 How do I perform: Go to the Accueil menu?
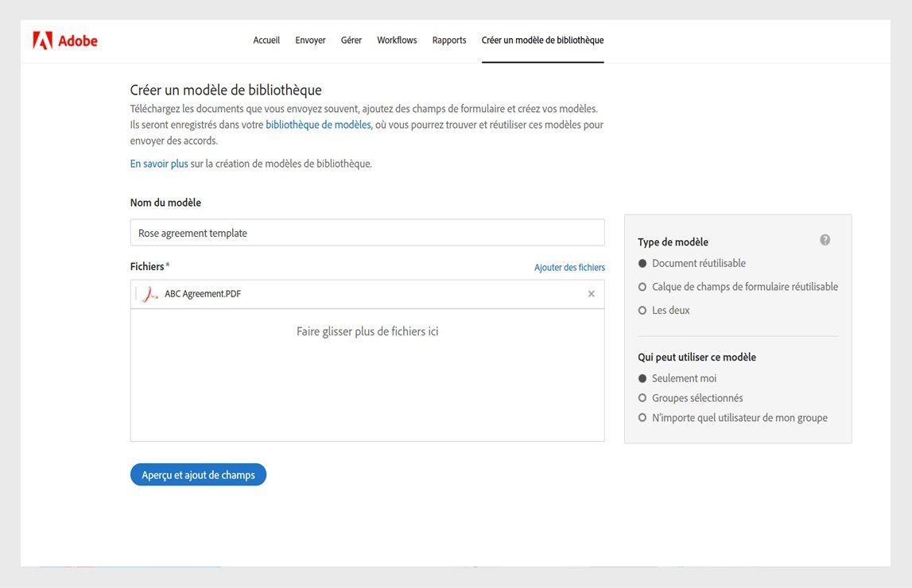pyautogui.click(x=266, y=40)
